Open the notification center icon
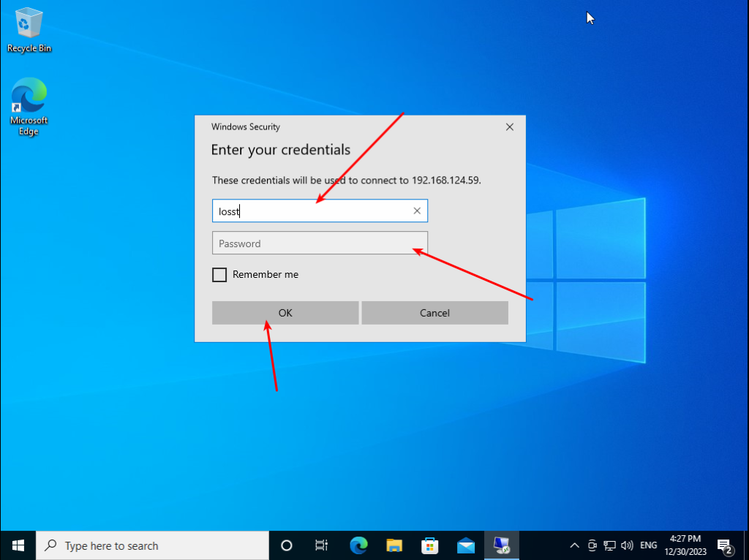 725,545
